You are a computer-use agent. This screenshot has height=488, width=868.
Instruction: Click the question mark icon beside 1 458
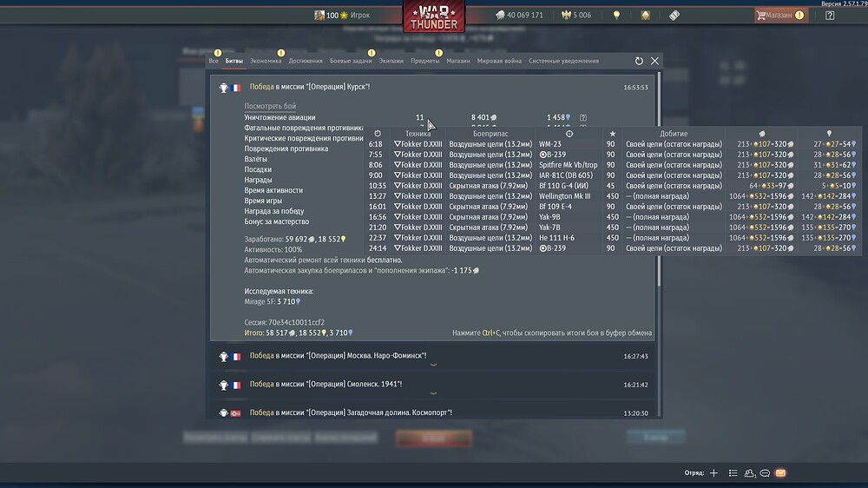click(x=583, y=117)
